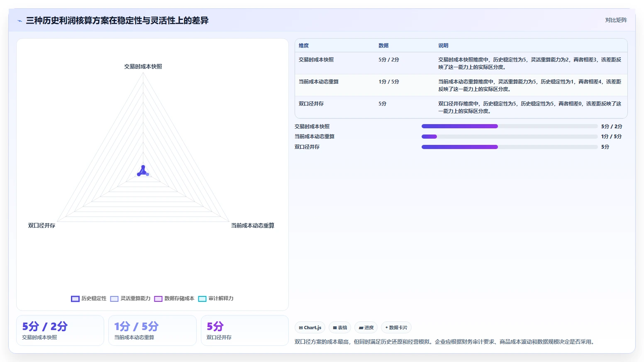This screenshot has width=644, height=362.
Task: Click the 进度 tag chip
Action: pos(366,328)
